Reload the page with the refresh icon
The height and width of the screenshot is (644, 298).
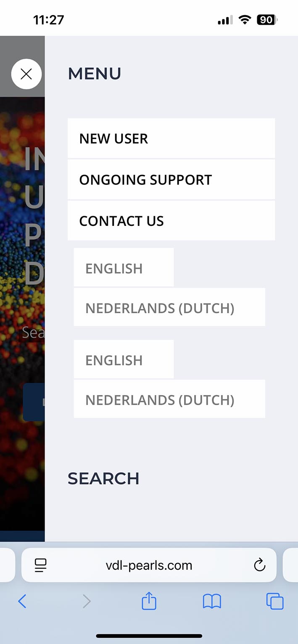click(x=260, y=565)
